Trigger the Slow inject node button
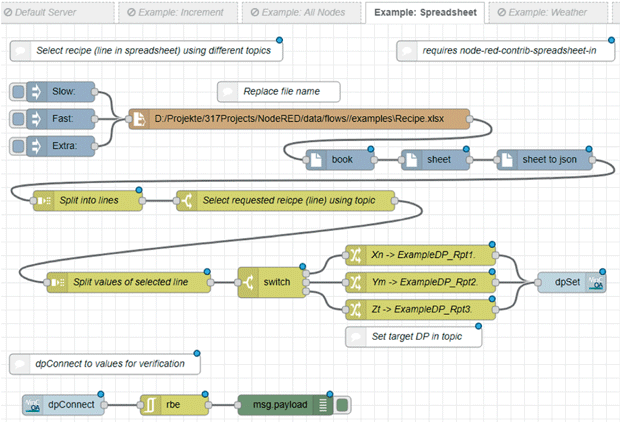This screenshot has height=422, width=620. [18, 92]
